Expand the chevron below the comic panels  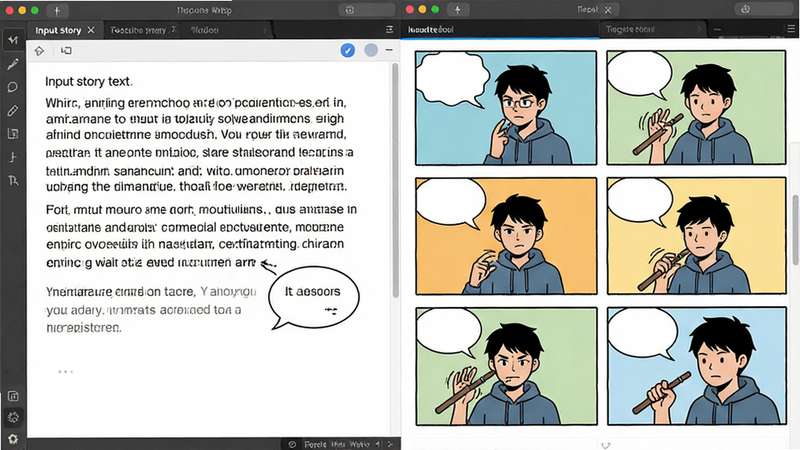tap(606, 445)
